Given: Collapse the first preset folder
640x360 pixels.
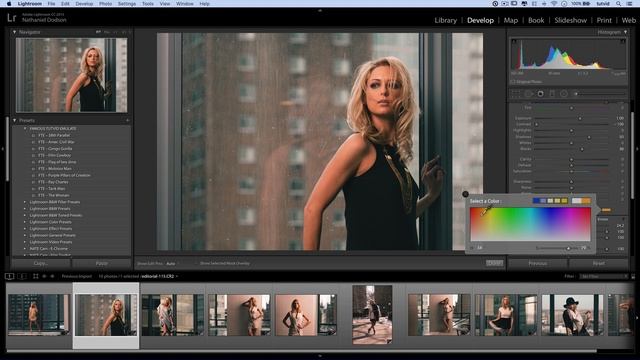Looking at the screenshot, I should [x=25, y=129].
